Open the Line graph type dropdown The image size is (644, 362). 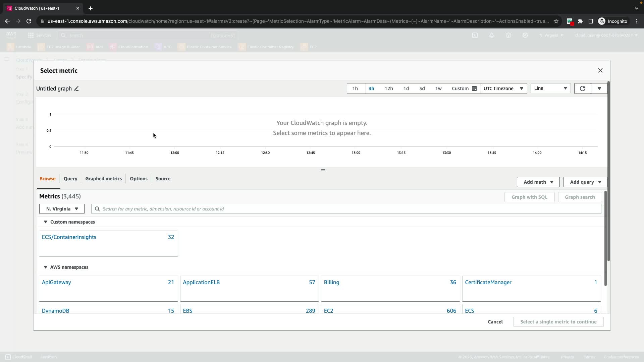tap(550, 88)
